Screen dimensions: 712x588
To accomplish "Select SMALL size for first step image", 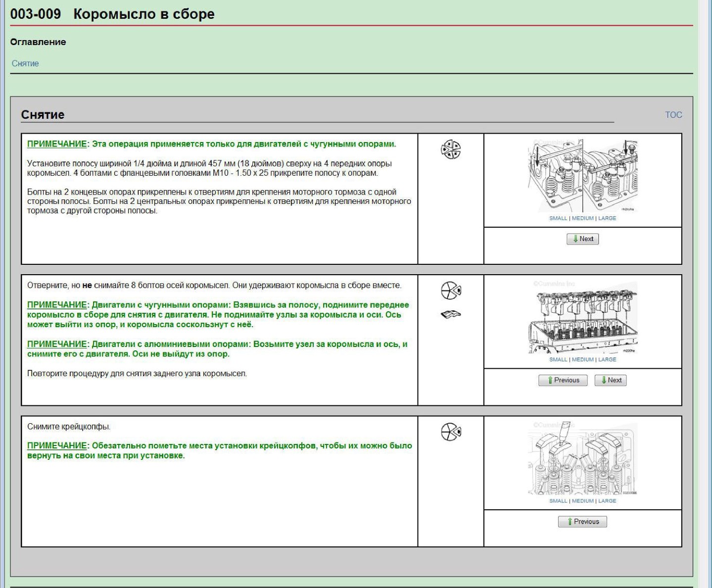I will (558, 218).
